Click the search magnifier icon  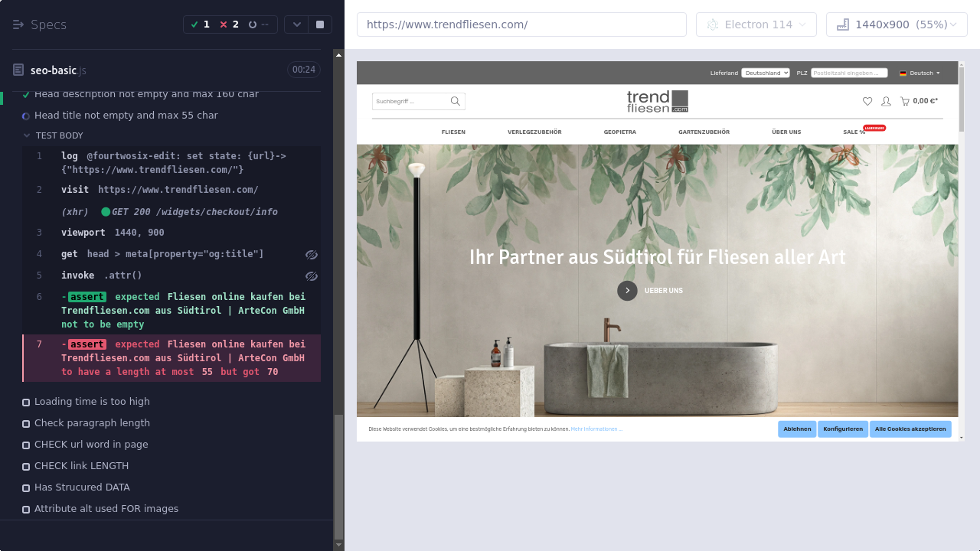(456, 101)
